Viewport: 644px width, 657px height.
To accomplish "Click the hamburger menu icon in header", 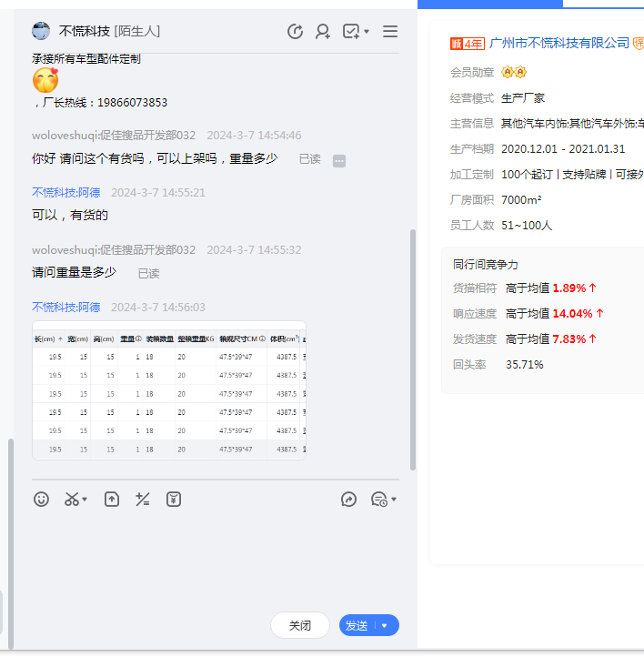I will coord(390,32).
